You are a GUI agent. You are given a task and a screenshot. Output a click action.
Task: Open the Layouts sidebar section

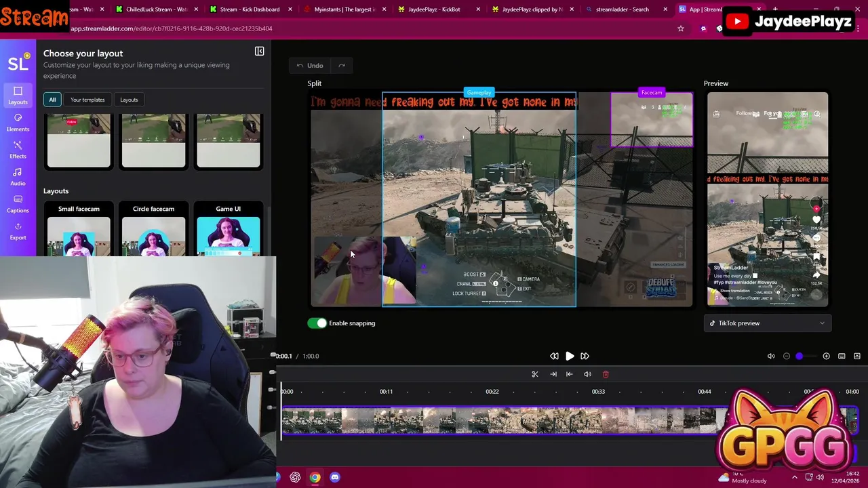click(x=18, y=95)
